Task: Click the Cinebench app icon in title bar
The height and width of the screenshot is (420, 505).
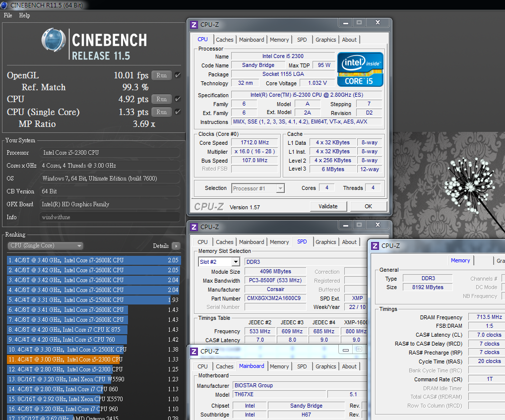Action: [4, 5]
